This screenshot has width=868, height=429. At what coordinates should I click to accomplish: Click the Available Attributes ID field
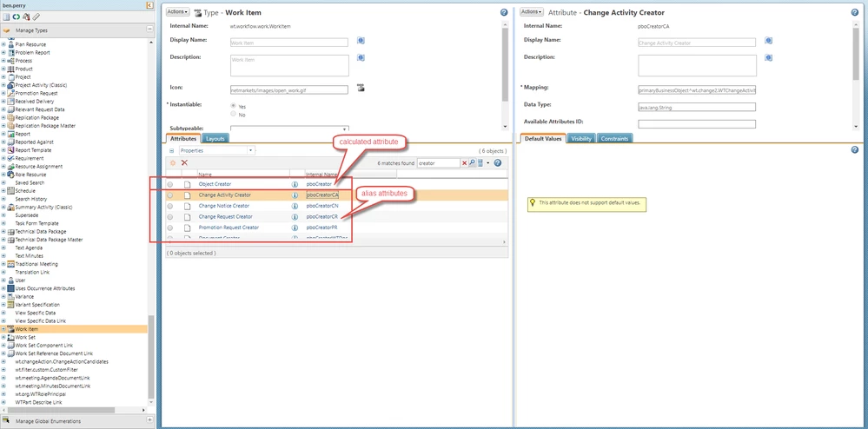(x=697, y=124)
